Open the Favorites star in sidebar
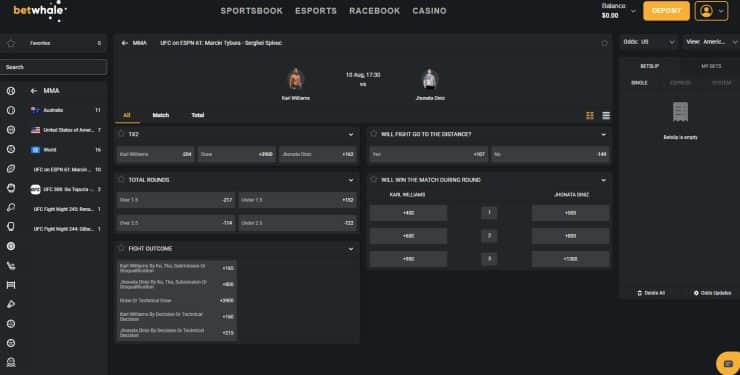 point(11,43)
